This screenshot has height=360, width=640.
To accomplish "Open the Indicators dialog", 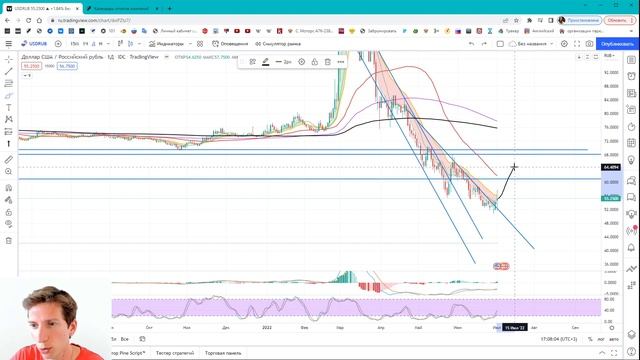I will pyautogui.click(x=167, y=44).
